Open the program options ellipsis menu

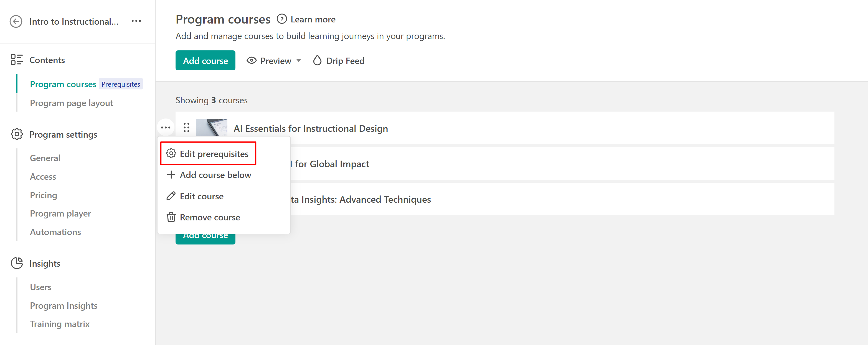click(x=136, y=21)
